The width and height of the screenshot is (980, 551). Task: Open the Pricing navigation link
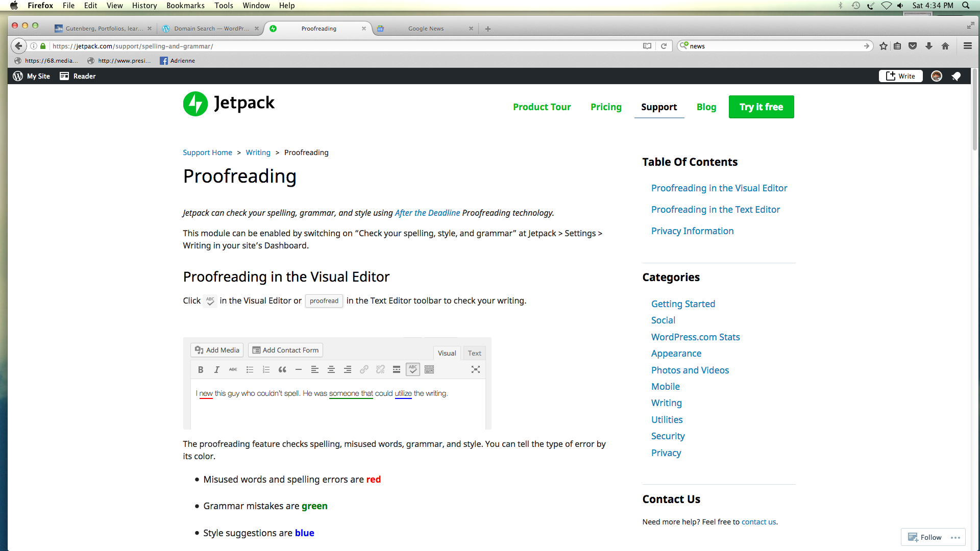606,107
